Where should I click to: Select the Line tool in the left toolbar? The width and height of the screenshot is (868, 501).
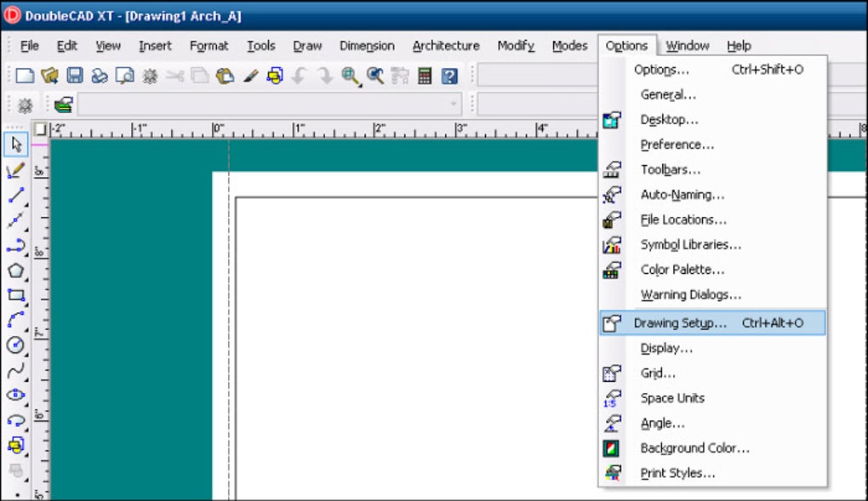click(x=16, y=195)
